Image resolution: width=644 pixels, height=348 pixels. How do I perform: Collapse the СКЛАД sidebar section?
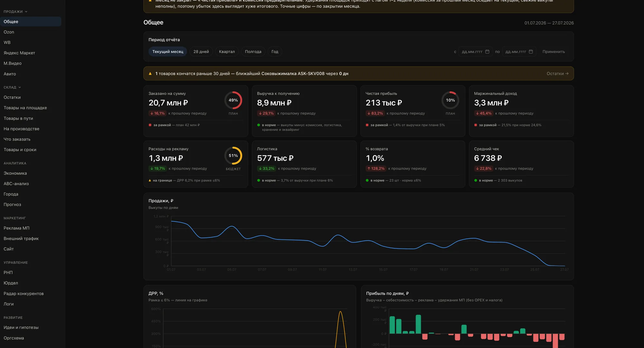[12, 87]
